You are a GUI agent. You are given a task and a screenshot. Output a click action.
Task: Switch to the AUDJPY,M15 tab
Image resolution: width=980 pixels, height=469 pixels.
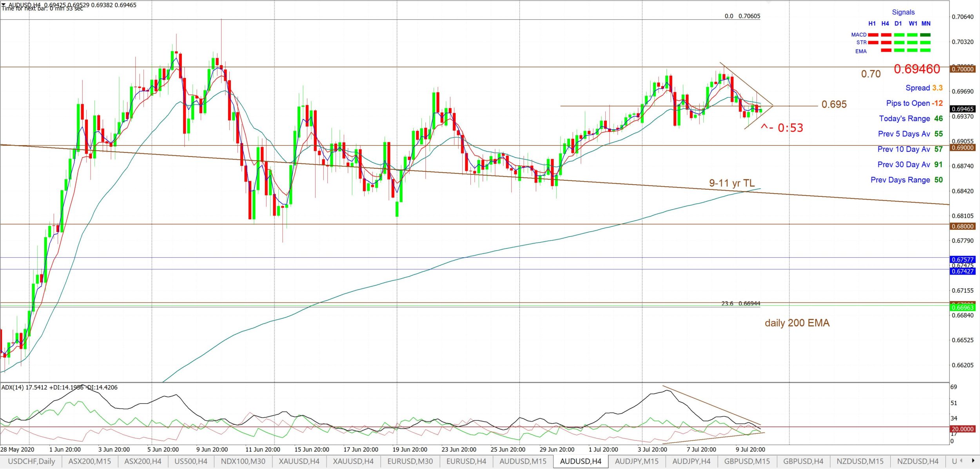pos(637,461)
